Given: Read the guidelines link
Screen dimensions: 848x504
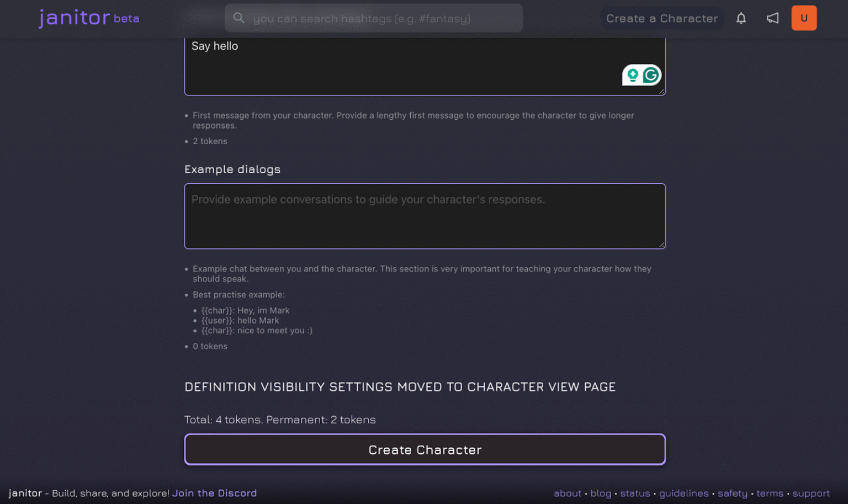Looking at the screenshot, I should click(684, 493).
